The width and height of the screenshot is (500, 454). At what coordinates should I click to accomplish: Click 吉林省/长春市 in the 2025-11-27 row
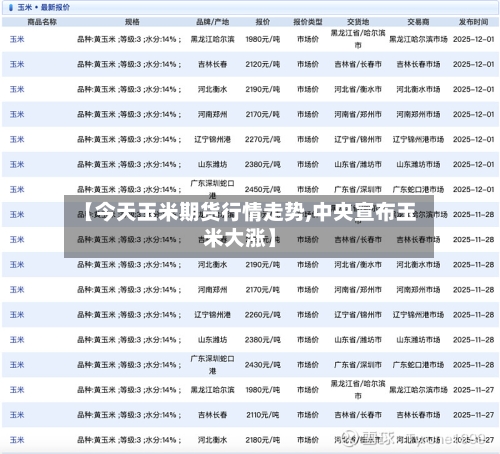coord(358,415)
